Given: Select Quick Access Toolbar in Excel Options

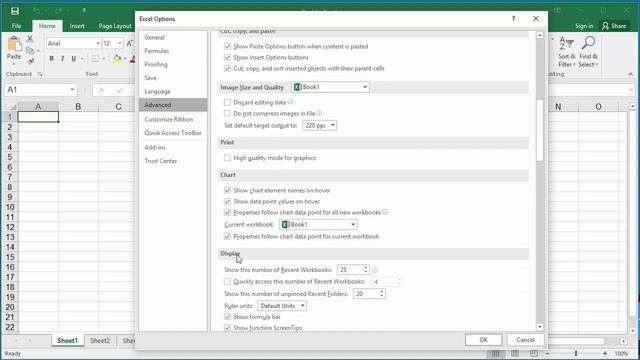Looking at the screenshot, I should pyautogui.click(x=173, y=133).
